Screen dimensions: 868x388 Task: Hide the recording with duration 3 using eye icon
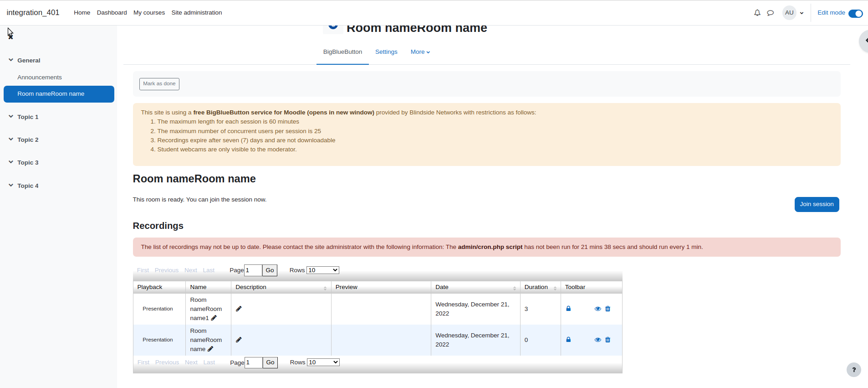(597, 309)
